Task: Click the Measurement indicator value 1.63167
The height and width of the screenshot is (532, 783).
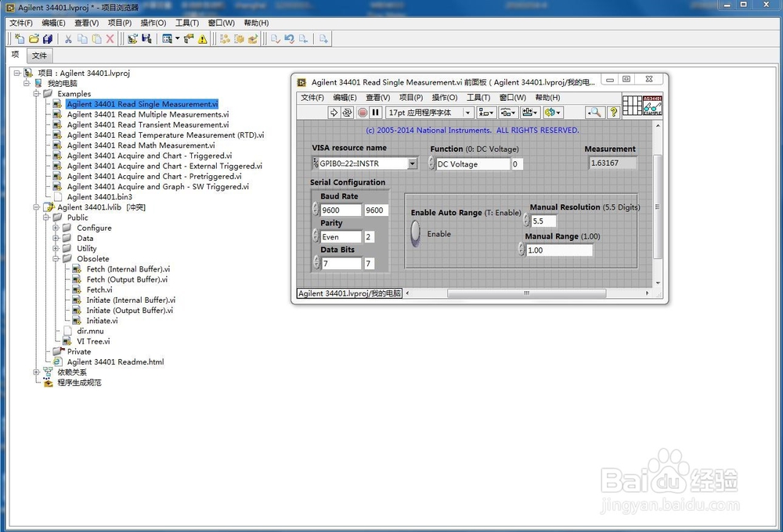Action: [x=612, y=164]
